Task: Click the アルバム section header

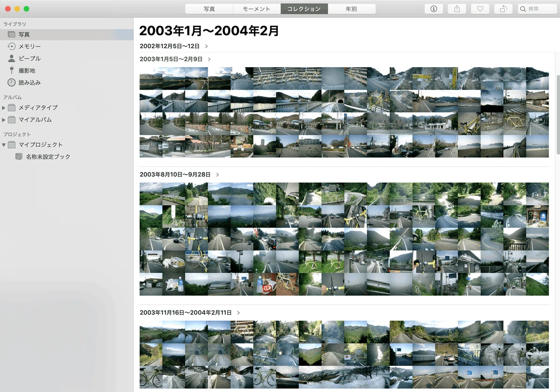Action: click(12, 97)
